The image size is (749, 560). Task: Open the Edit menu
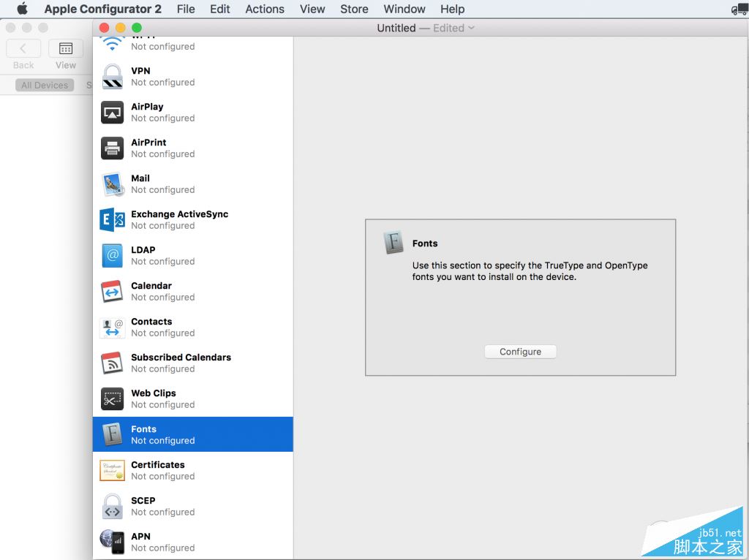point(219,9)
